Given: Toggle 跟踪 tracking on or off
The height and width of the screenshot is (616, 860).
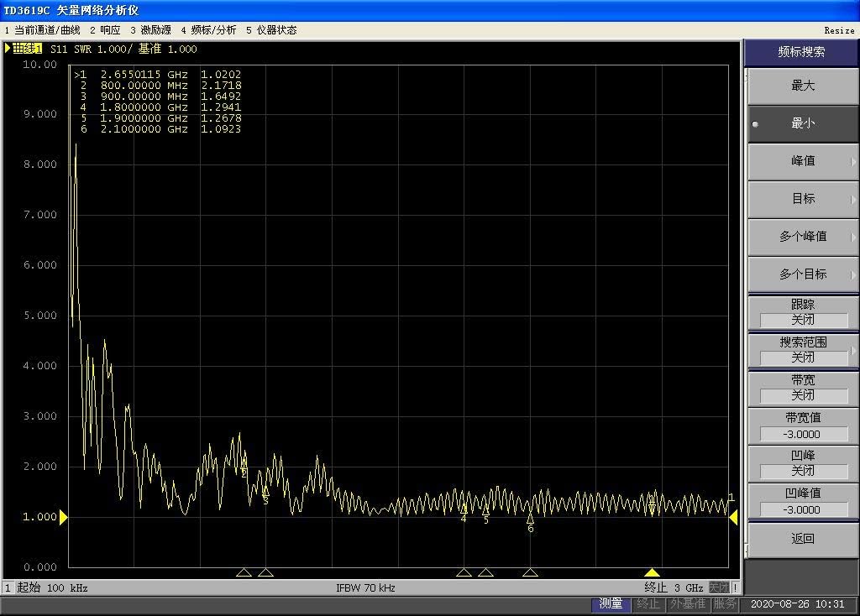Looking at the screenshot, I should point(803,312).
